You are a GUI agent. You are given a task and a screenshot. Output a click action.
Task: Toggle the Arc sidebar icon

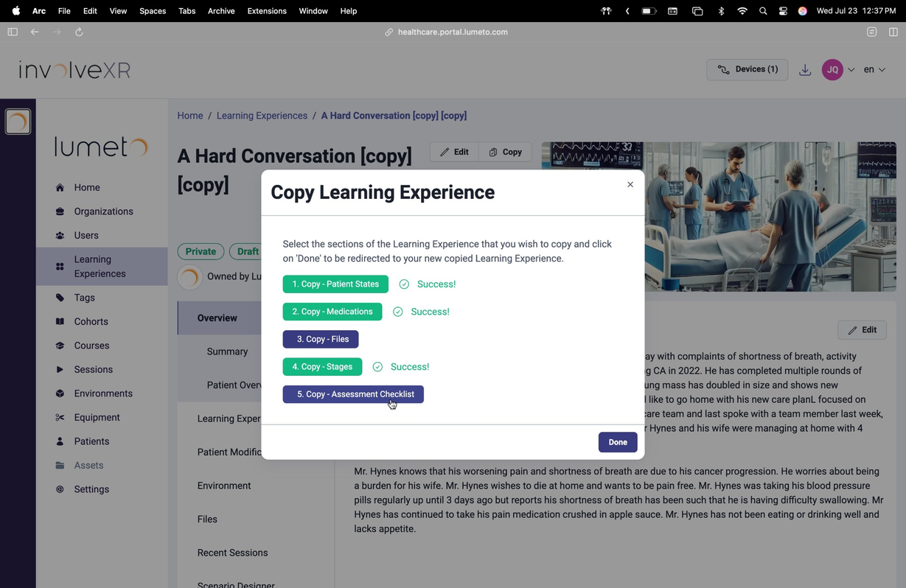13,32
